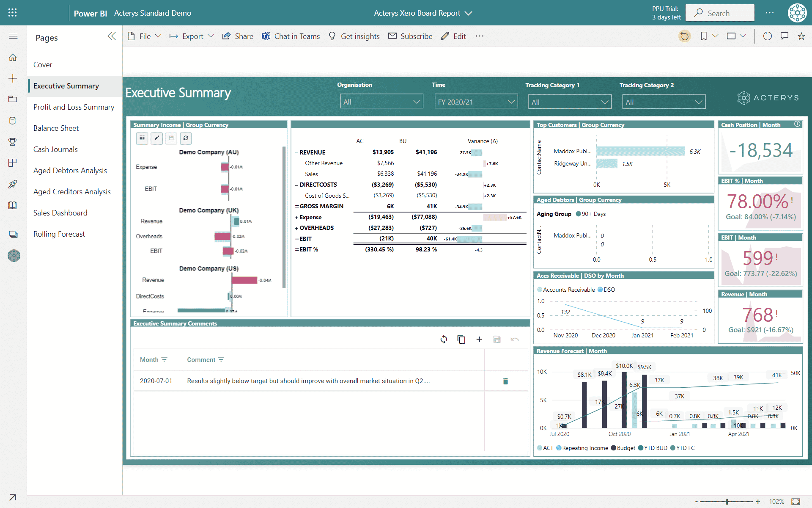Click the expand arrow at bottom-left corner

pyautogui.click(x=13, y=497)
